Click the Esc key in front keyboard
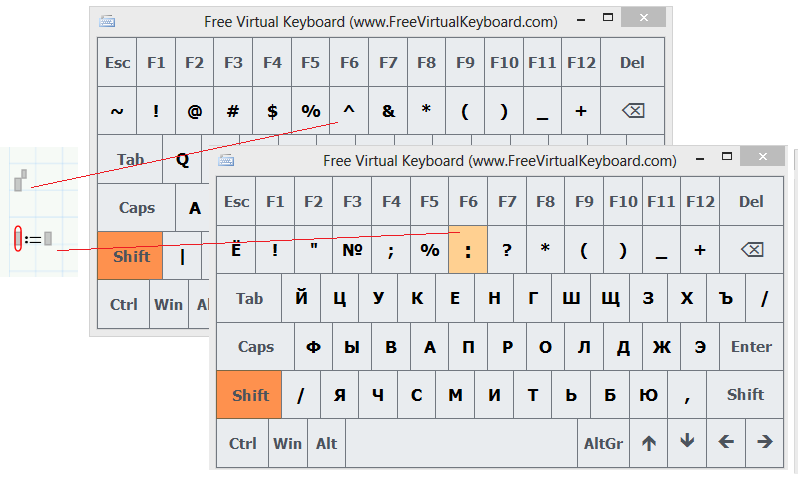798x477 pixels. (x=236, y=202)
